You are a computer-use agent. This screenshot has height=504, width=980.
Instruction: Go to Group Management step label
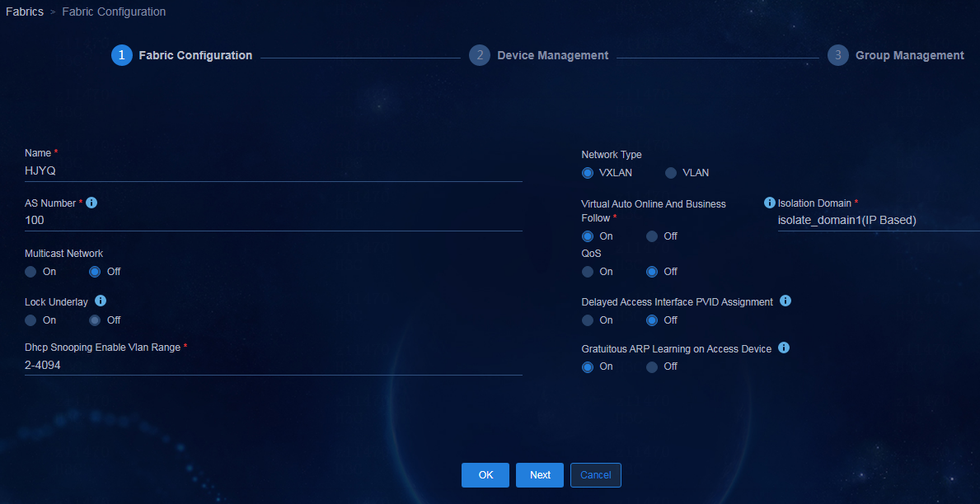point(909,55)
